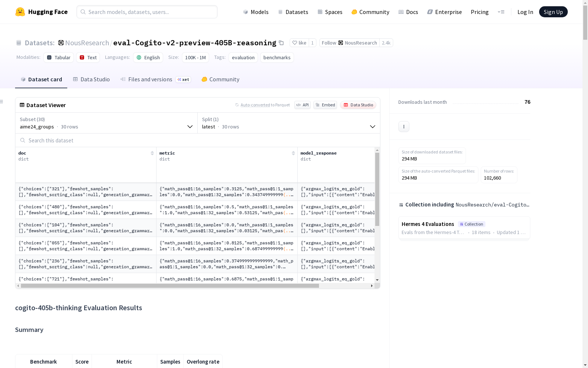Open Enterprise in the top navigation

(445, 12)
